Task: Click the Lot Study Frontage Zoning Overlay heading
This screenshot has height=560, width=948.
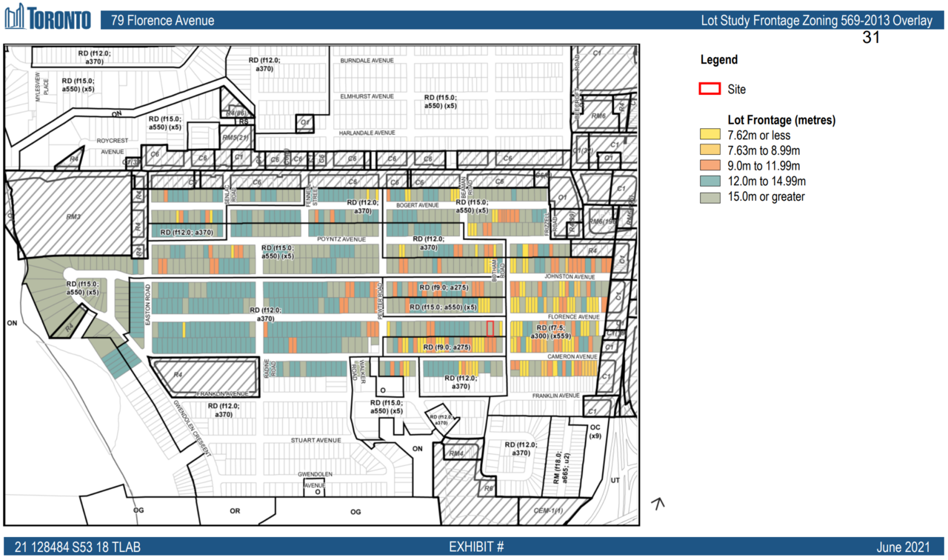Action: (x=816, y=21)
